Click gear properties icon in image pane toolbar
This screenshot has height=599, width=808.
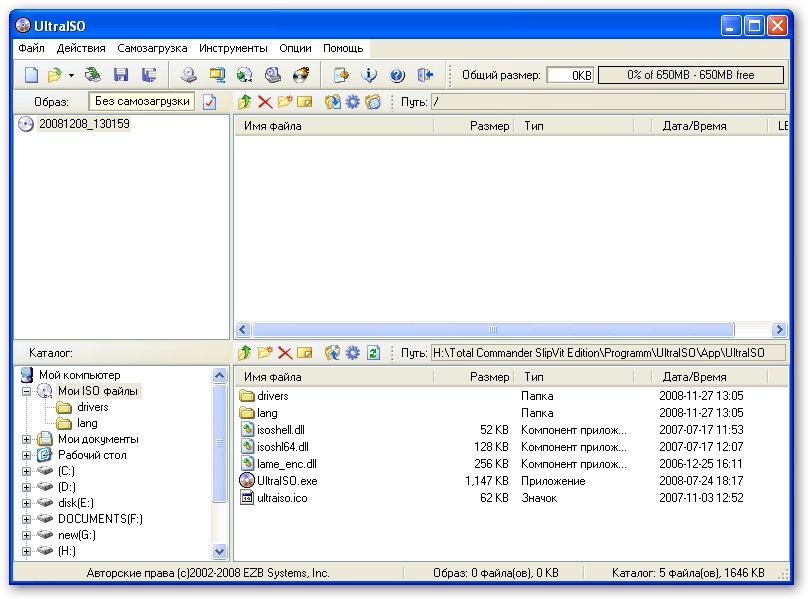click(352, 102)
